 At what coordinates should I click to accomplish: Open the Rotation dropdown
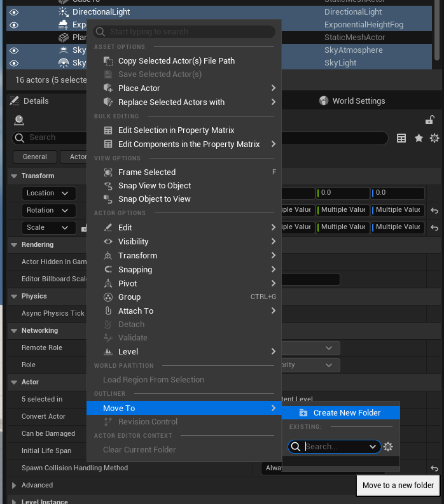click(x=48, y=210)
